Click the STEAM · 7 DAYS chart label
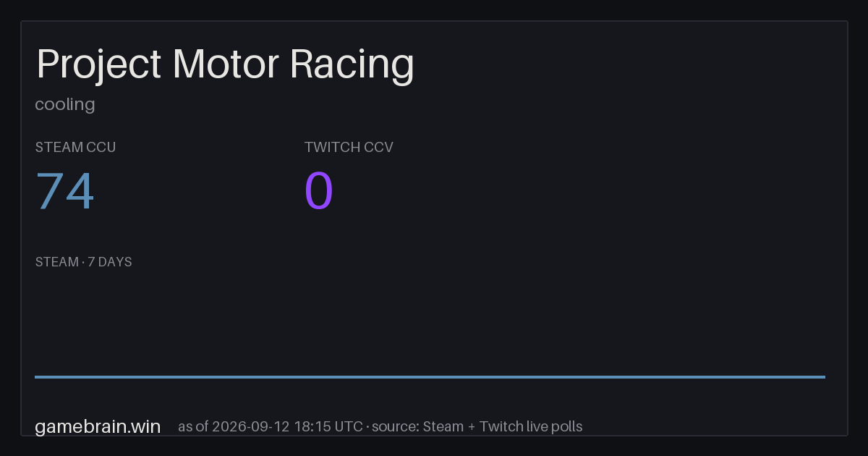Viewport: 868px width, 456px height. coord(83,262)
